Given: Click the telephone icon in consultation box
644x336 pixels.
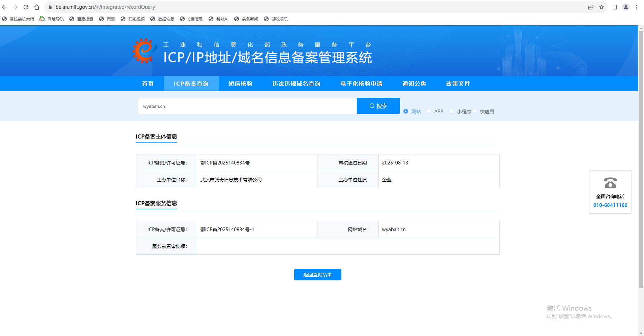Looking at the screenshot, I should tap(610, 183).
